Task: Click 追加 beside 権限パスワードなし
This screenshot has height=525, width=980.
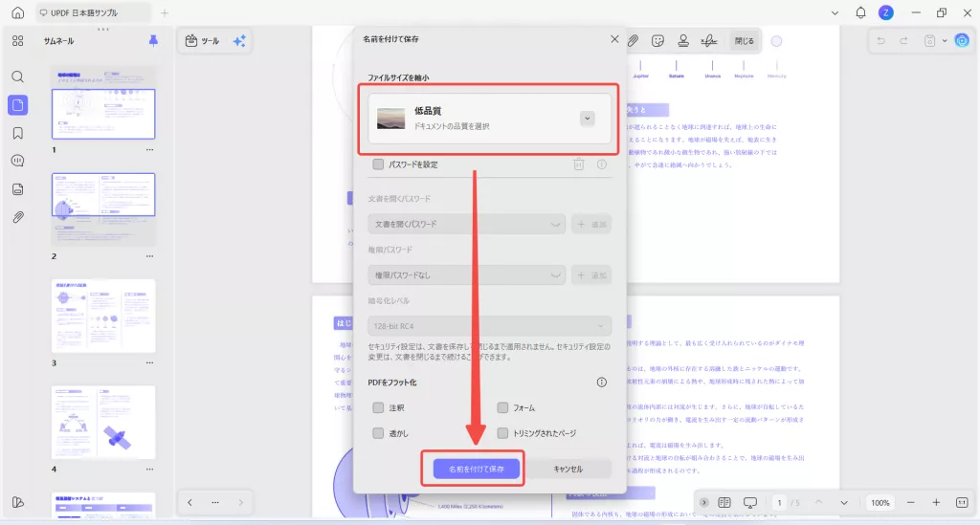Action: 591,275
